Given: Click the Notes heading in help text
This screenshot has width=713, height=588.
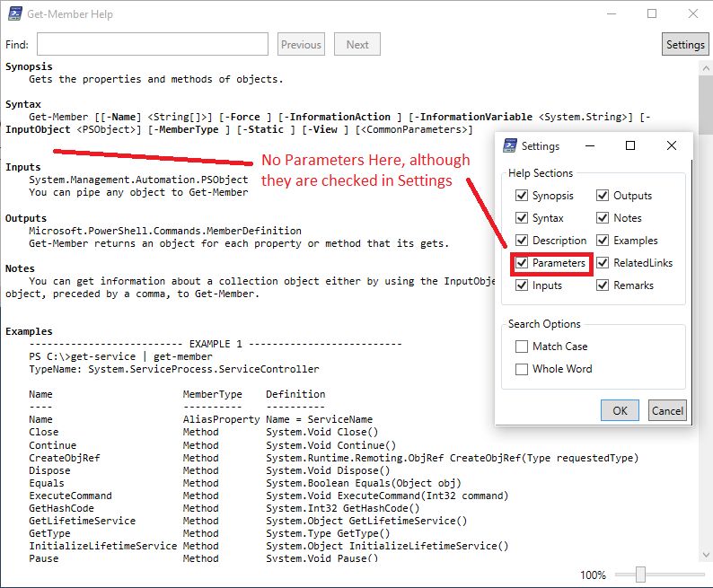Looking at the screenshot, I should (20, 268).
